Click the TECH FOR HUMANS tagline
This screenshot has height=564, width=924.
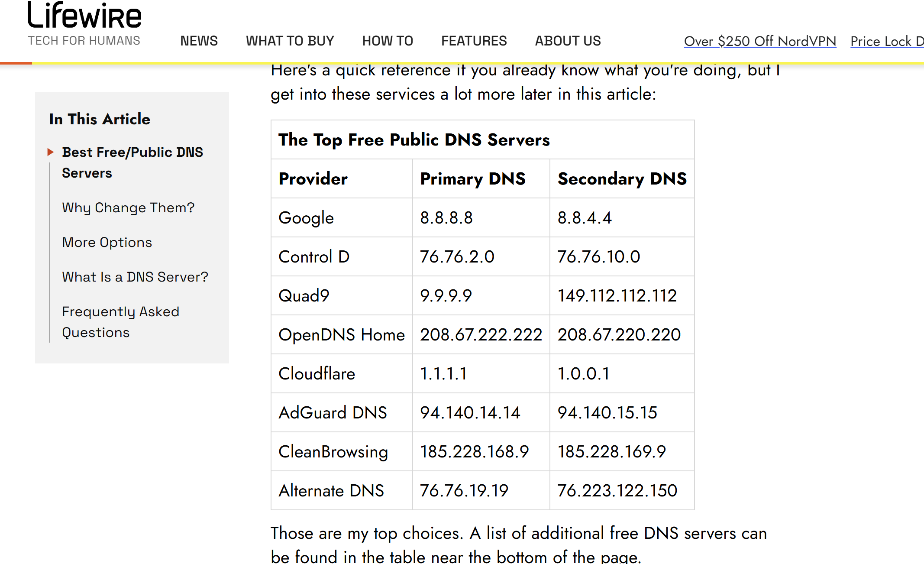point(84,41)
